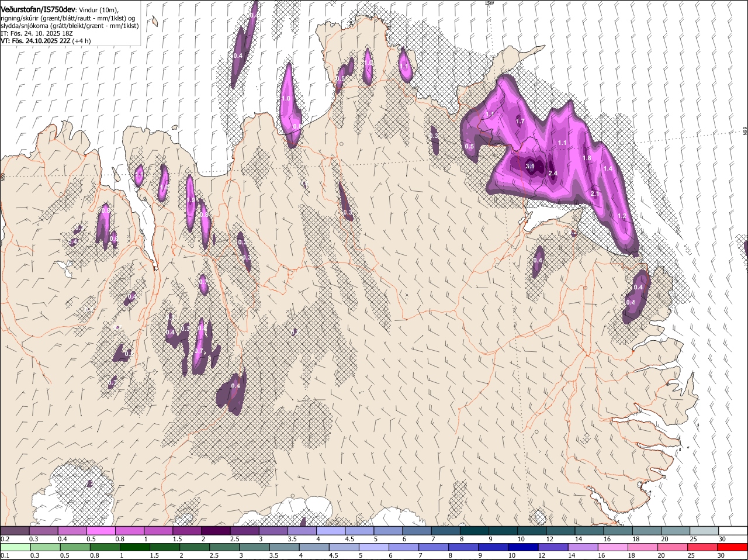Pick the 0.2–0.3 swatch in the top legend bar
The image size is (748, 560).
click(x=15, y=531)
